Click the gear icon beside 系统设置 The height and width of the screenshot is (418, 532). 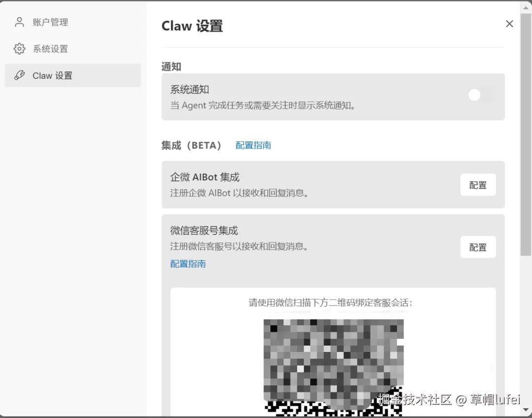coord(19,49)
